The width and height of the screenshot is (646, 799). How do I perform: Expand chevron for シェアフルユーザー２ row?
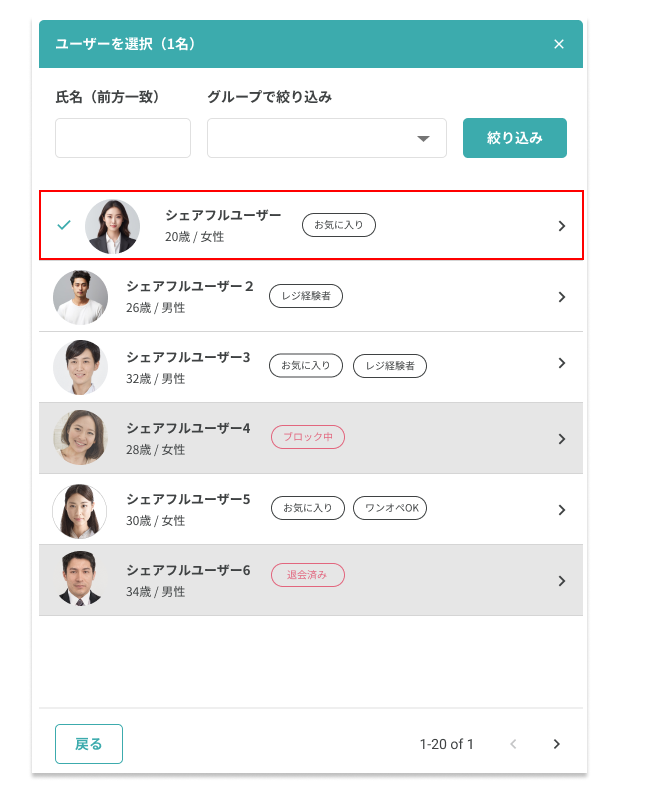(561, 297)
